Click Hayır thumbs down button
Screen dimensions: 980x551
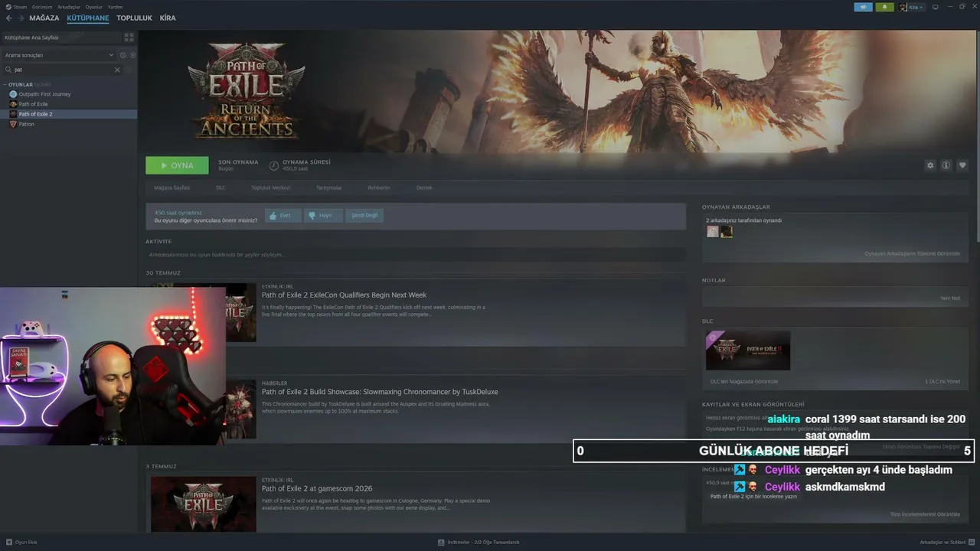click(322, 216)
